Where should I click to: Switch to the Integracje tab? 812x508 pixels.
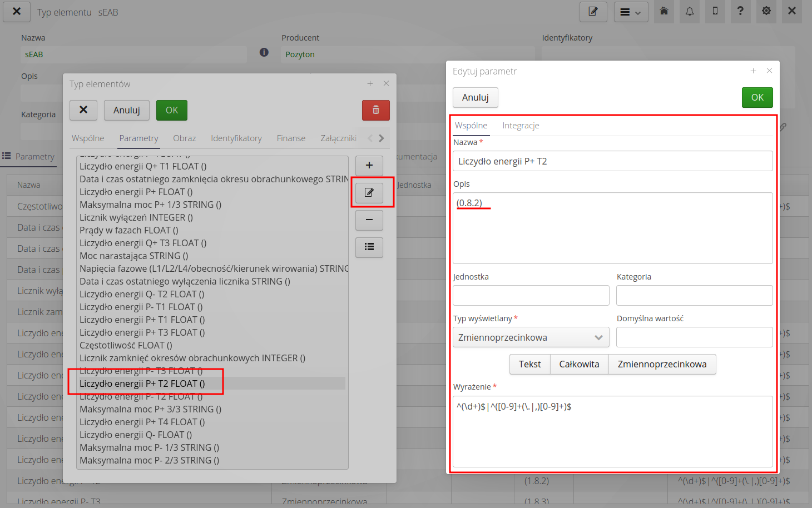[x=521, y=126]
